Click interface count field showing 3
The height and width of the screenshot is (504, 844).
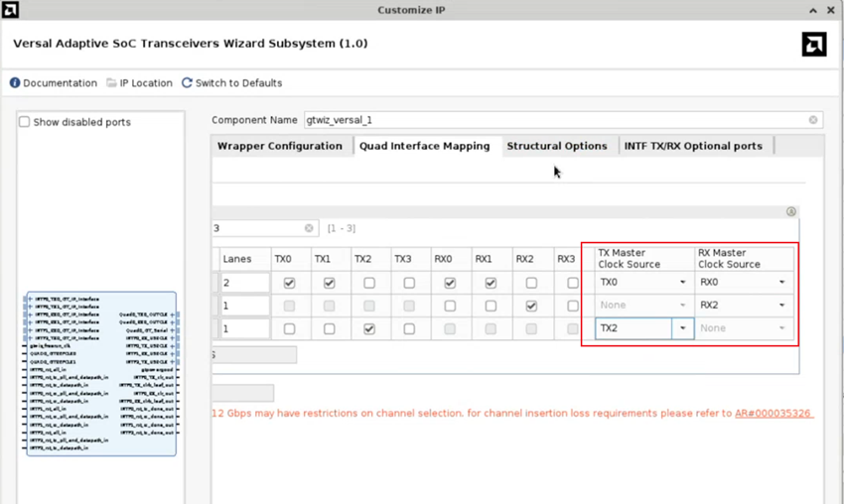pyautogui.click(x=265, y=228)
